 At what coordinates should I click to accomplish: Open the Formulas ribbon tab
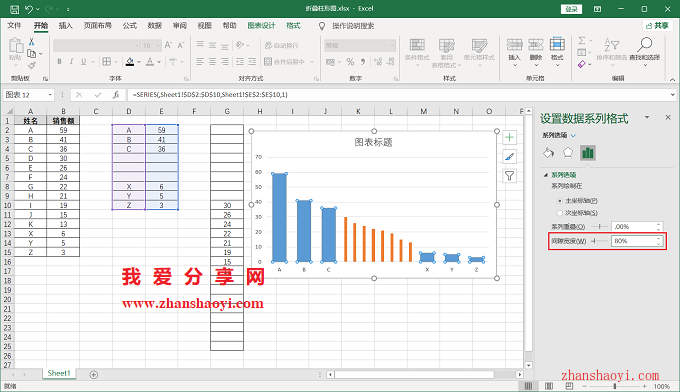tap(130, 26)
